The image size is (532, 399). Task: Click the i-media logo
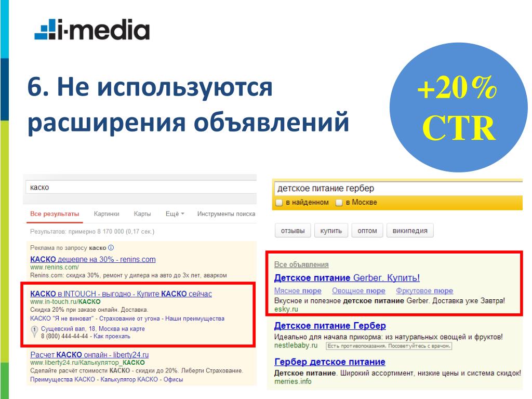coord(92,30)
